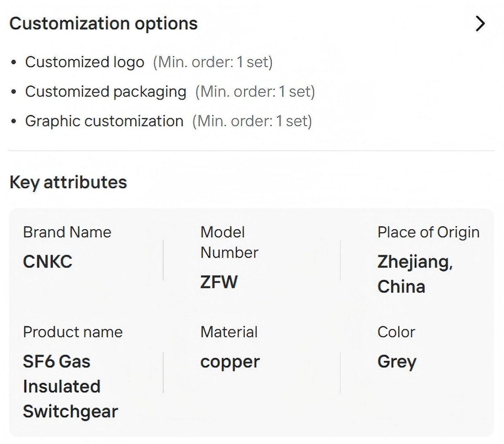Click the ZFW model value

[219, 282]
